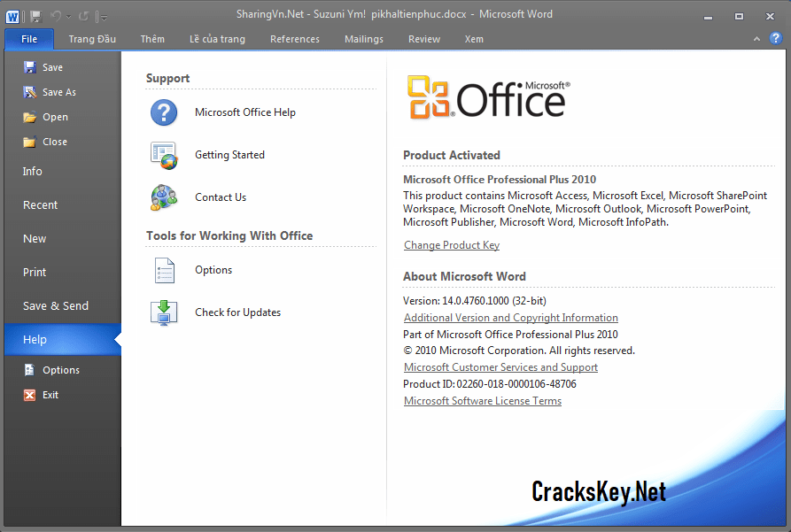Click Part of Microsoft Office Professional Plus 2010
This screenshot has height=532, width=791.
click(x=510, y=335)
